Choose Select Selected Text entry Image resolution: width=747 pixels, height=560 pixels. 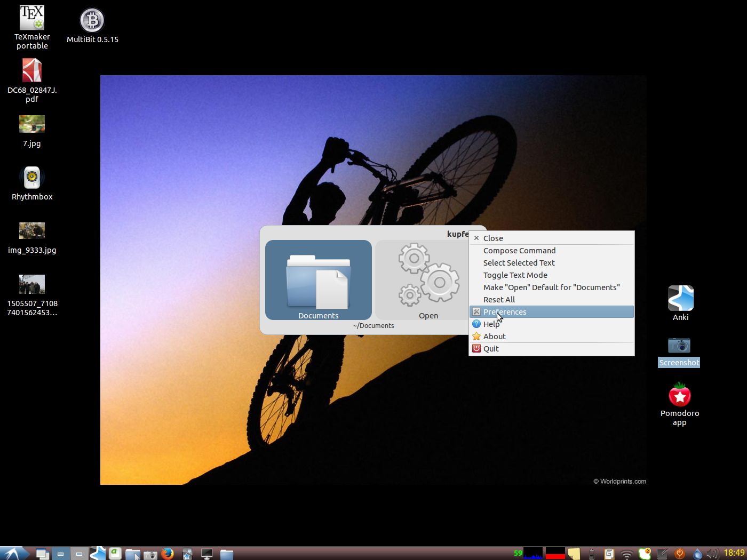coord(552,263)
